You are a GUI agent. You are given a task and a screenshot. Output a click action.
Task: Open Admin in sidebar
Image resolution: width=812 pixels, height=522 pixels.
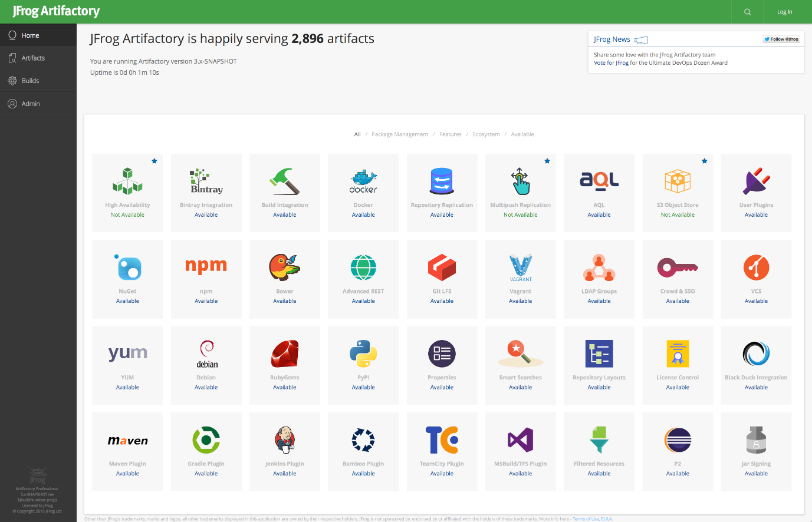[38, 104]
